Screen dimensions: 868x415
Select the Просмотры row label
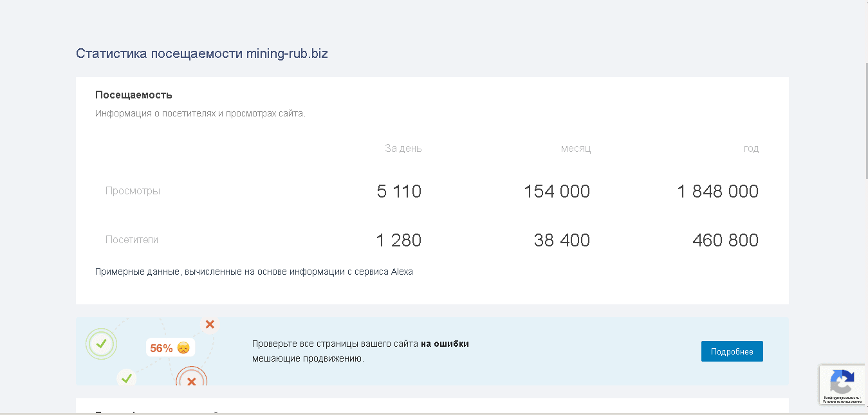tap(133, 190)
